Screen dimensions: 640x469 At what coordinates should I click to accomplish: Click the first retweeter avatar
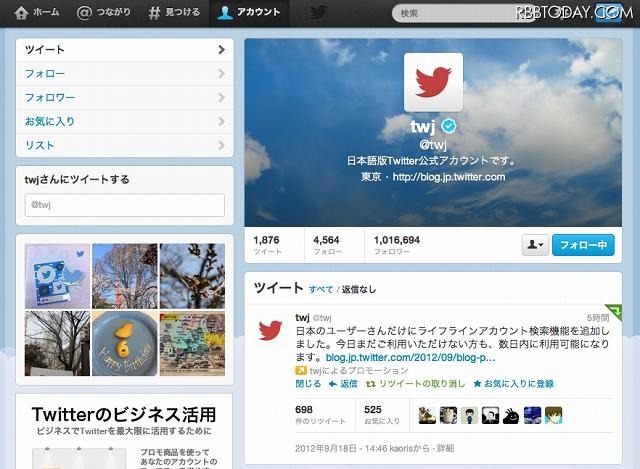427,416
